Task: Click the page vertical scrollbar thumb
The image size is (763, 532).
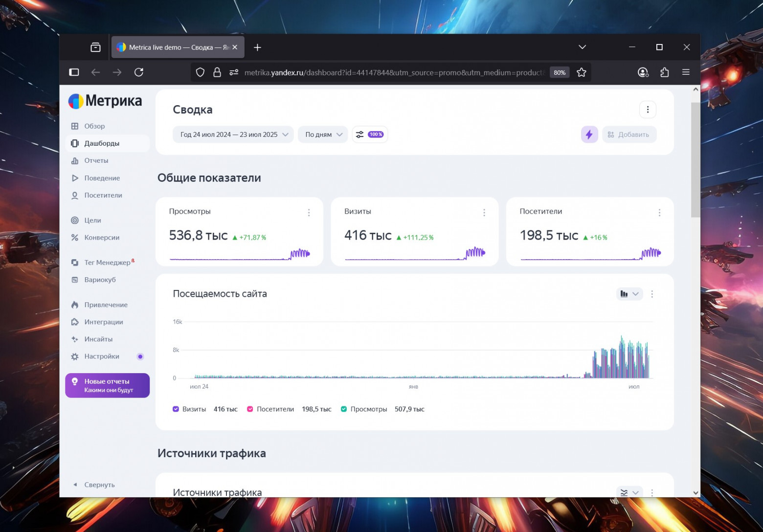Action: point(695,159)
